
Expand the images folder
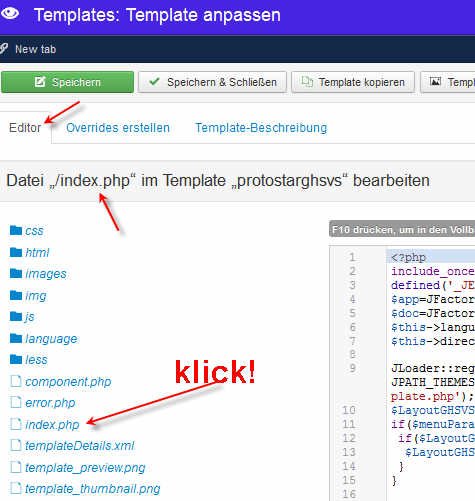pos(46,274)
